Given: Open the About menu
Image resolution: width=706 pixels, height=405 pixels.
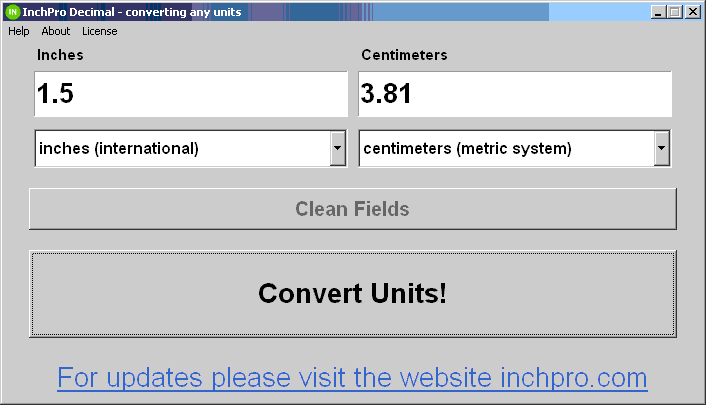Looking at the screenshot, I should (56, 31).
